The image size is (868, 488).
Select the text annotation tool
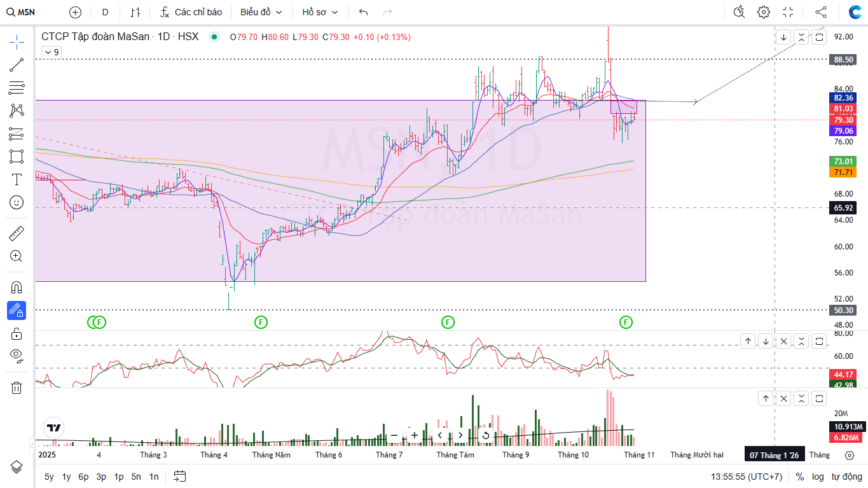pyautogui.click(x=17, y=179)
